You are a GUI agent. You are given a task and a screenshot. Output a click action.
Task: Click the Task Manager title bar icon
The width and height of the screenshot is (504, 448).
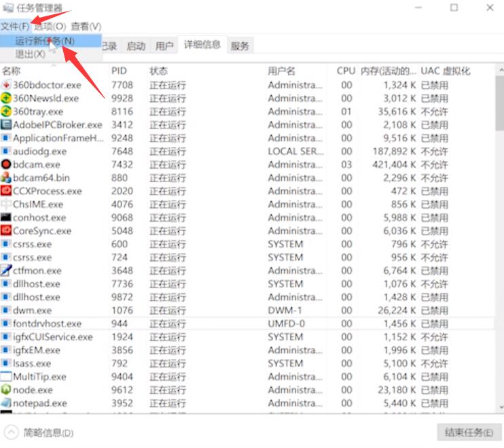click(x=7, y=7)
